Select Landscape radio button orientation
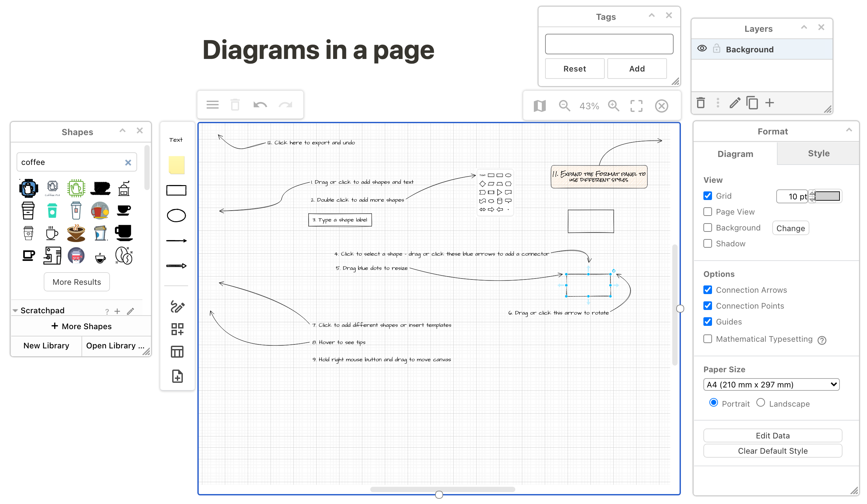 tap(762, 403)
